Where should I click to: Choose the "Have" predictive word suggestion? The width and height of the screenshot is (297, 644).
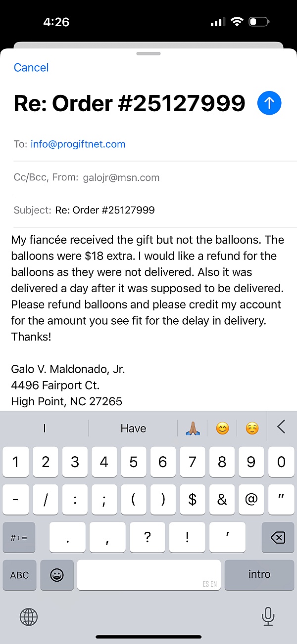click(133, 429)
